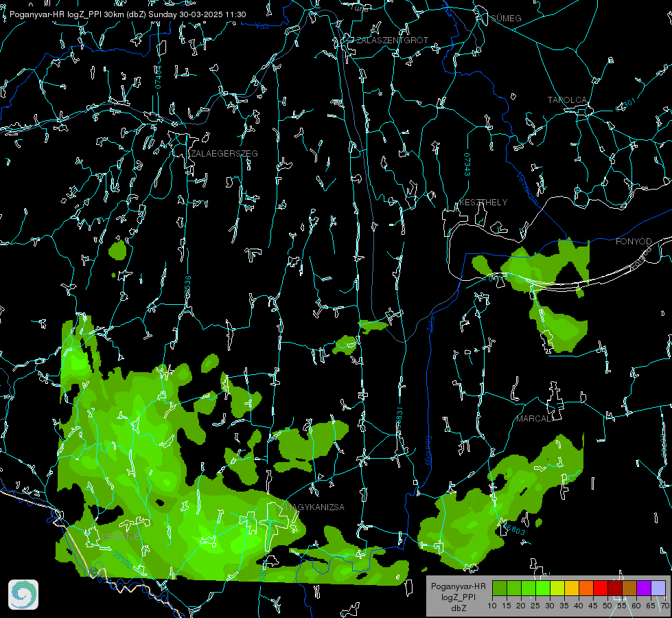Click the TAPOLCA city label
Screen dimensions: 672x618
(567, 100)
